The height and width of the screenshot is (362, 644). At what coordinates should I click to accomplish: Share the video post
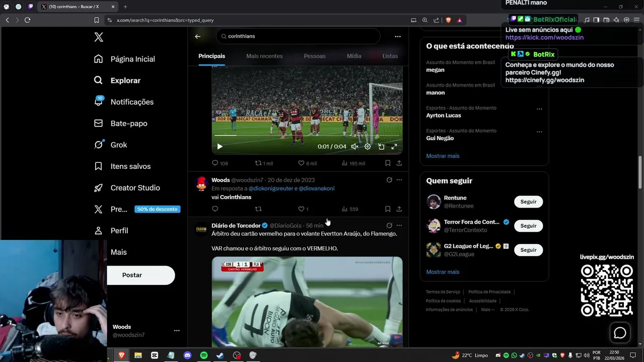point(399,163)
